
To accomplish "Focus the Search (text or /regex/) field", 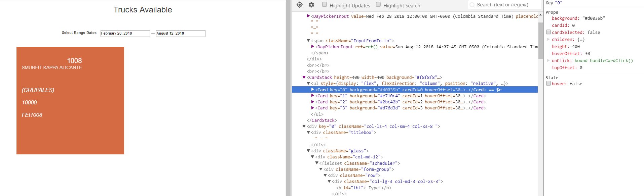I will click(504, 5).
